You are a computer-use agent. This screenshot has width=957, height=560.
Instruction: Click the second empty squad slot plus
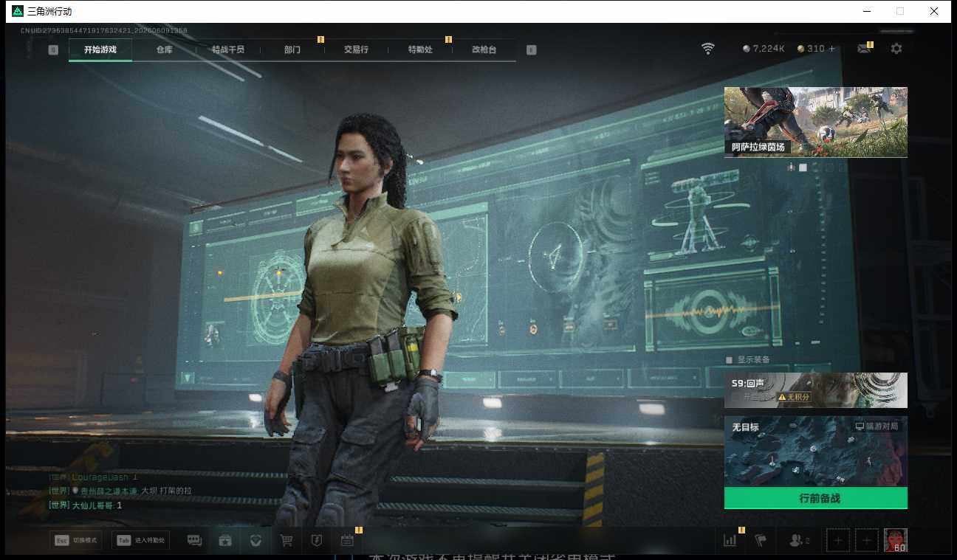tap(867, 541)
